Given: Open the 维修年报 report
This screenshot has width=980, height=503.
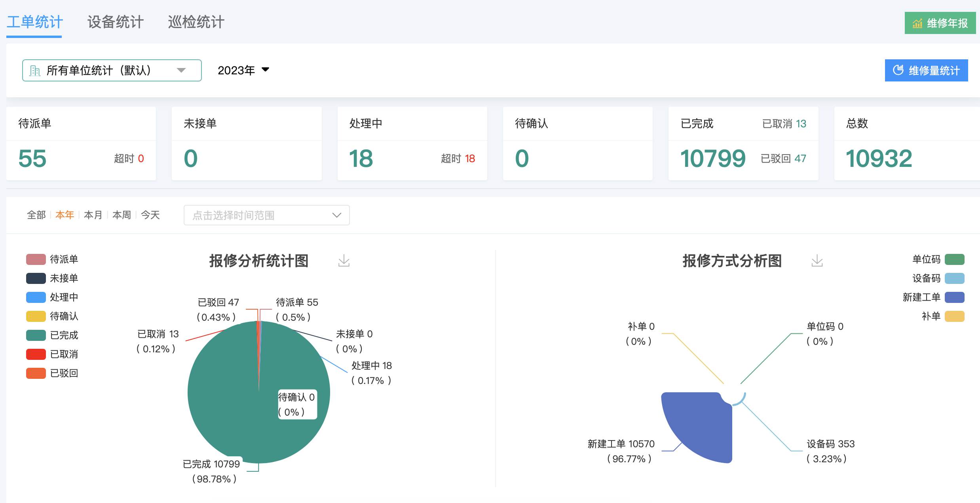Looking at the screenshot, I should 940,23.
